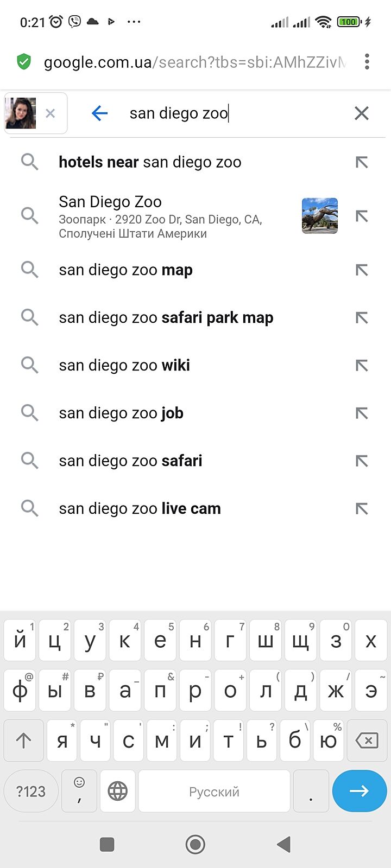Switch keyboard to ?123 symbols layout
The image size is (391, 868).
point(31,792)
